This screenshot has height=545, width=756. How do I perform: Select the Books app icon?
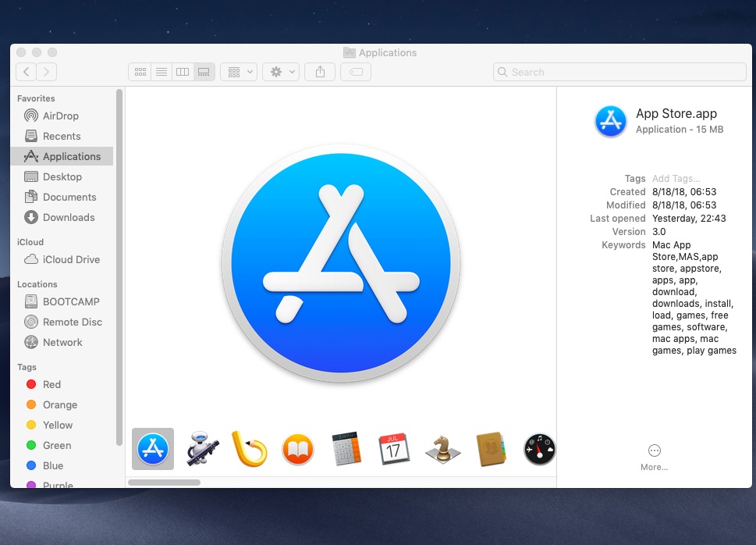point(297,450)
